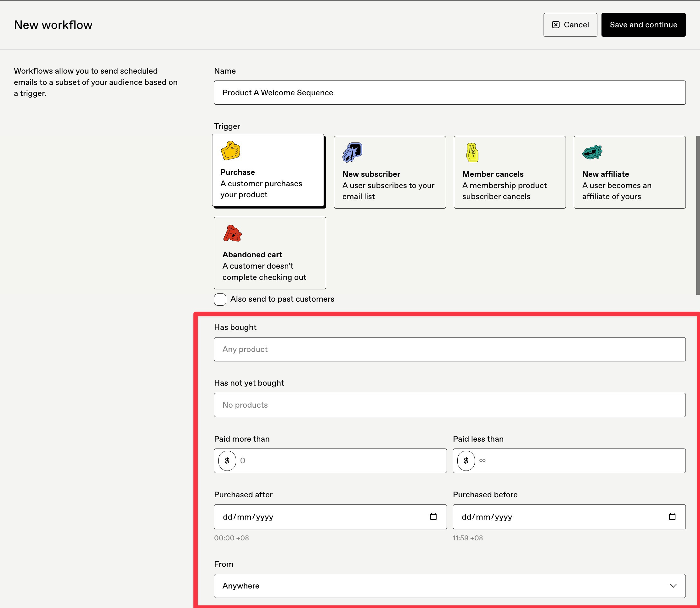Click the Cancel button

pos(570,25)
